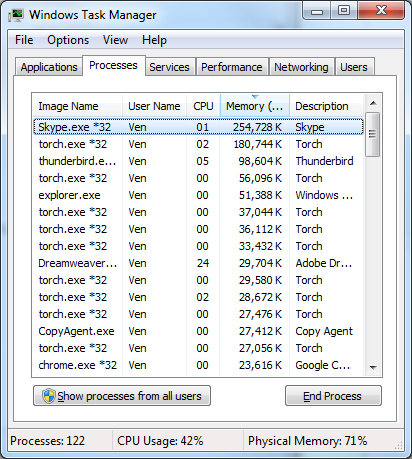Open the Applications tab

pos(49,67)
